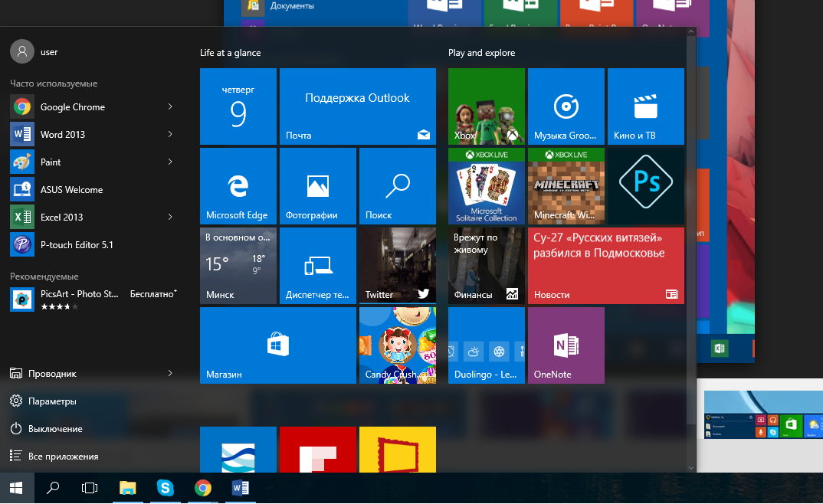Open the blue waves tile
Viewport: 823px width, 504px height.
click(238, 450)
